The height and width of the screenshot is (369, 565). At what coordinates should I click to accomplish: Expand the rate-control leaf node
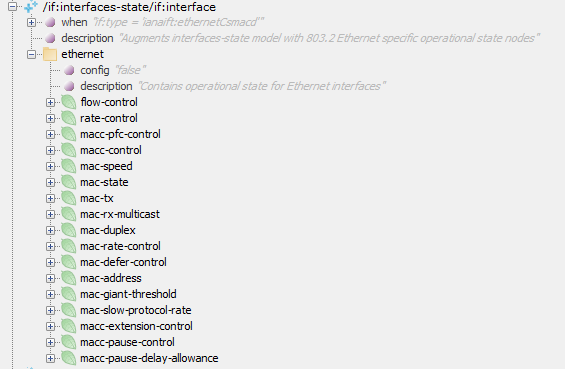50,118
